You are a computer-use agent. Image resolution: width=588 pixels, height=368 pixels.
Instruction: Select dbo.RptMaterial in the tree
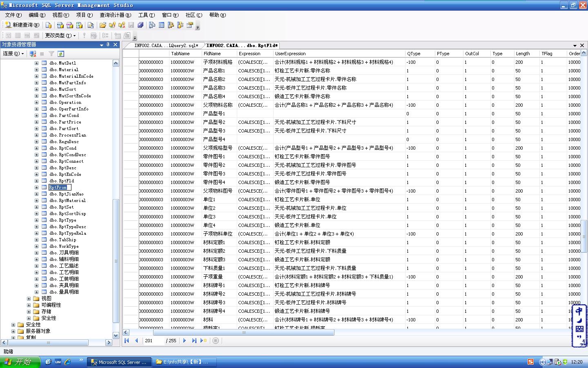click(x=67, y=200)
